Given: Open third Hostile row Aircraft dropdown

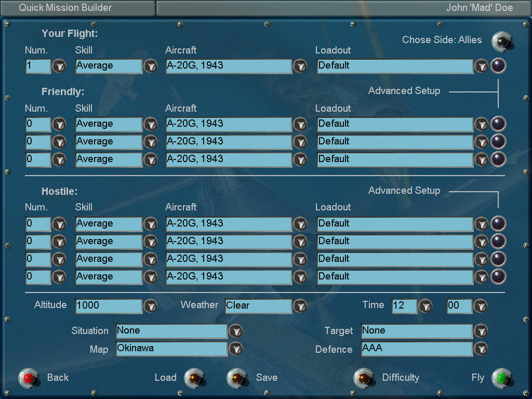Looking at the screenshot, I should click(300, 260).
